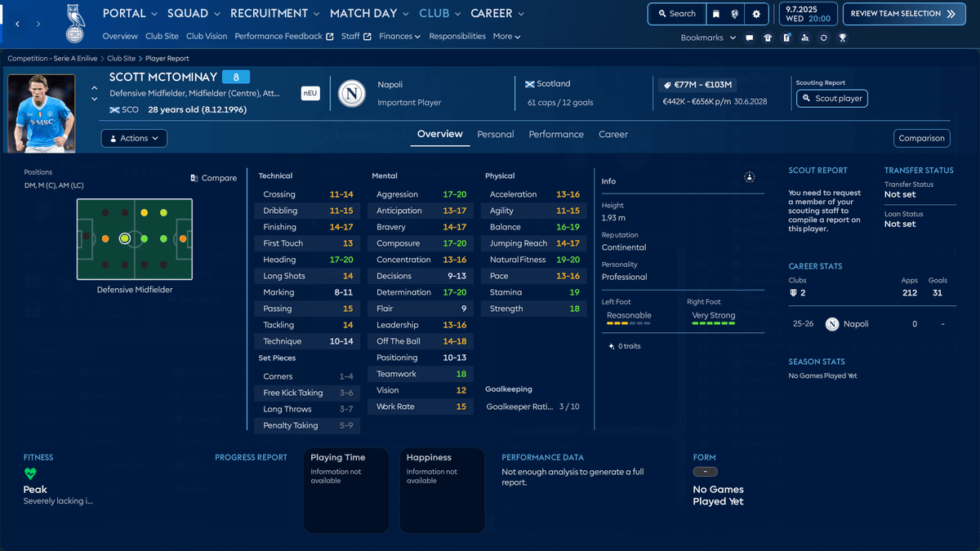The width and height of the screenshot is (980, 551).
Task: Click Club Site breadcrumb link
Action: (x=121, y=59)
